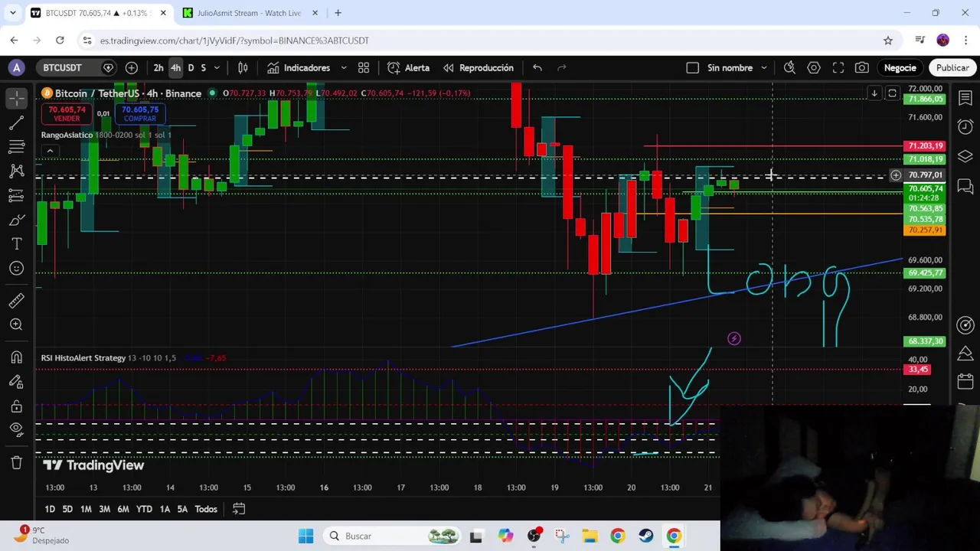Open the indicator templates grid icon

[364, 68]
